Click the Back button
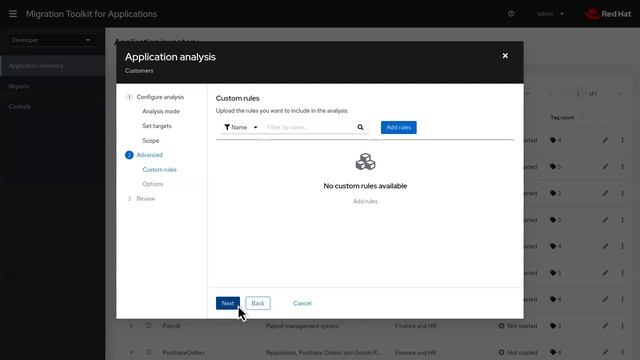The height and width of the screenshot is (360, 640). 258,303
